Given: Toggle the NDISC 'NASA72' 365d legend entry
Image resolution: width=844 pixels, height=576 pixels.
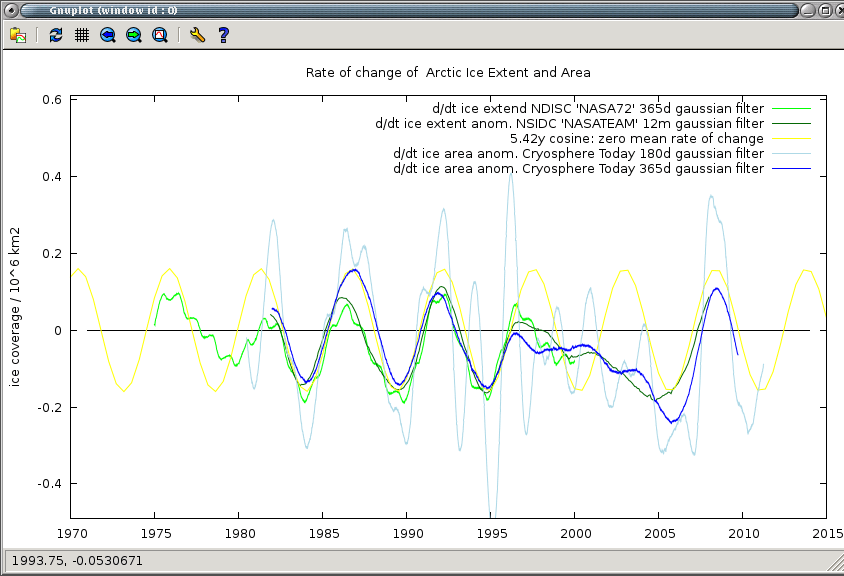Looking at the screenshot, I should click(598, 109).
